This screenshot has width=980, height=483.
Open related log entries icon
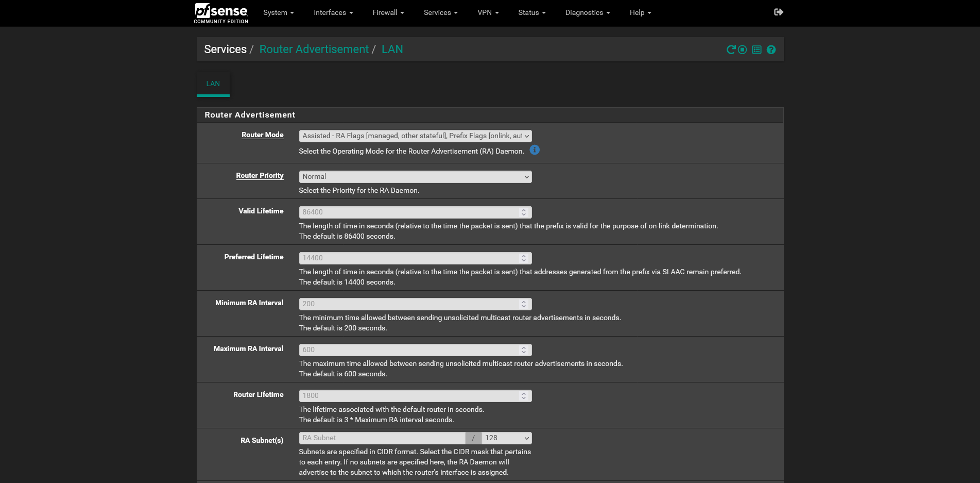(x=757, y=50)
